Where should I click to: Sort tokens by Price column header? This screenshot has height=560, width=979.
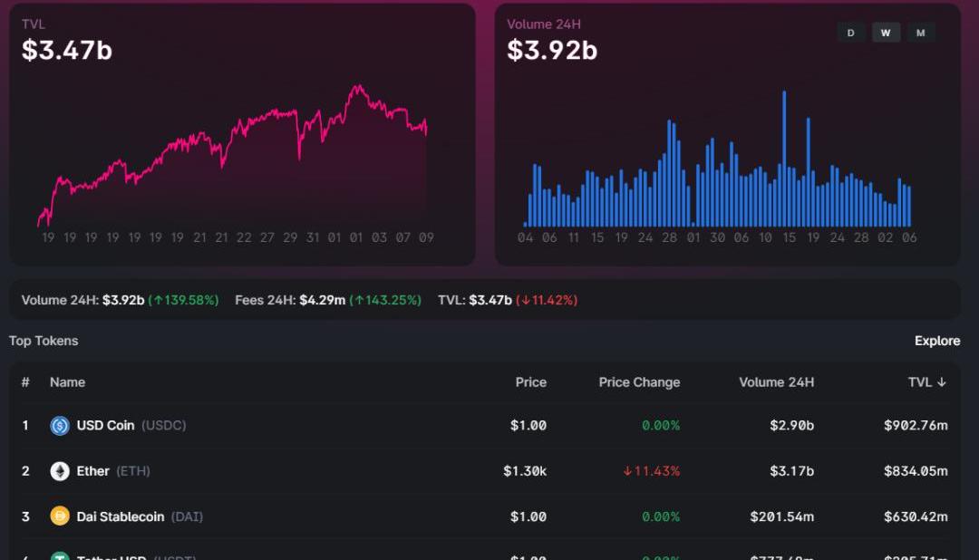(x=530, y=382)
